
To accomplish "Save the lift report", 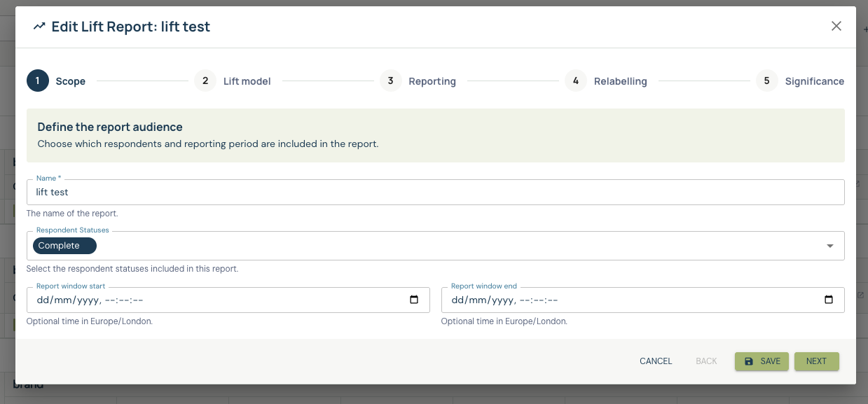I will pyautogui.click(x=762, y=361).
